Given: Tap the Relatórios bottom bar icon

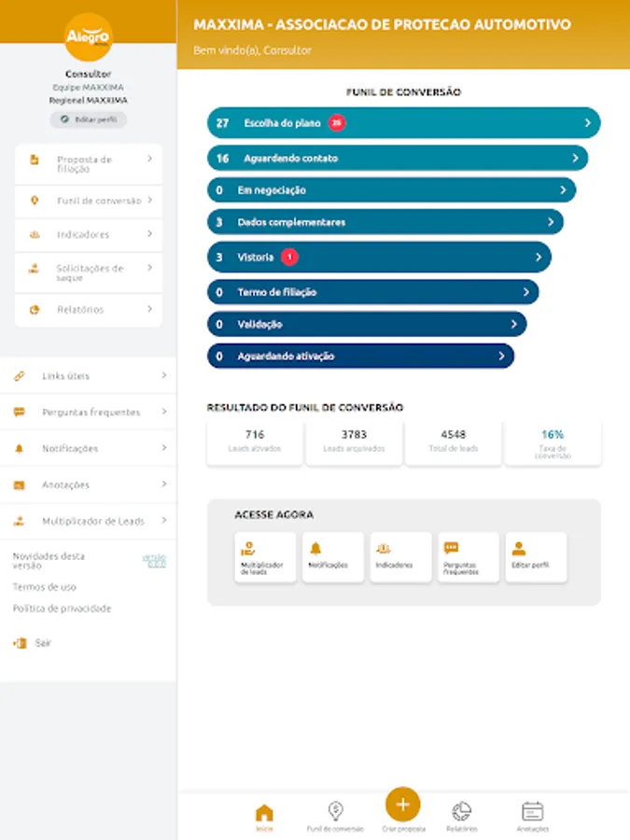Looking at the screenshot, I should click(x=461, y=811).
